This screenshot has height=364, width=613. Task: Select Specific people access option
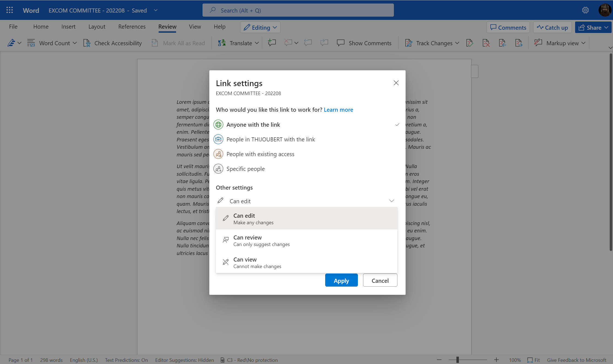coord(245,169)
